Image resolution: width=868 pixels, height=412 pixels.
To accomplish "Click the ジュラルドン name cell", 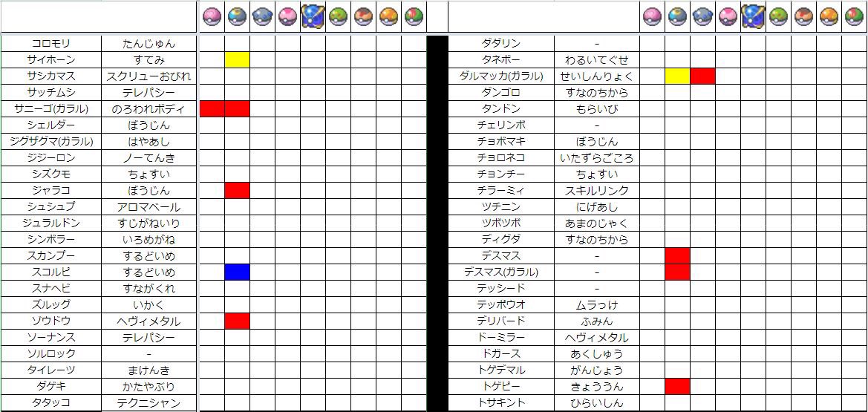I will [x=51, y=223].
